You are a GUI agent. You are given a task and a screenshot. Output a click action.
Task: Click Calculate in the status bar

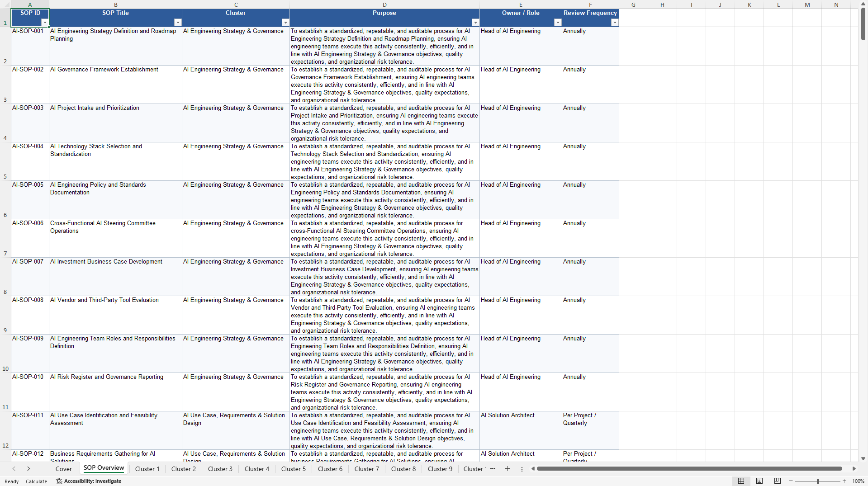click(x=36, y=481)
